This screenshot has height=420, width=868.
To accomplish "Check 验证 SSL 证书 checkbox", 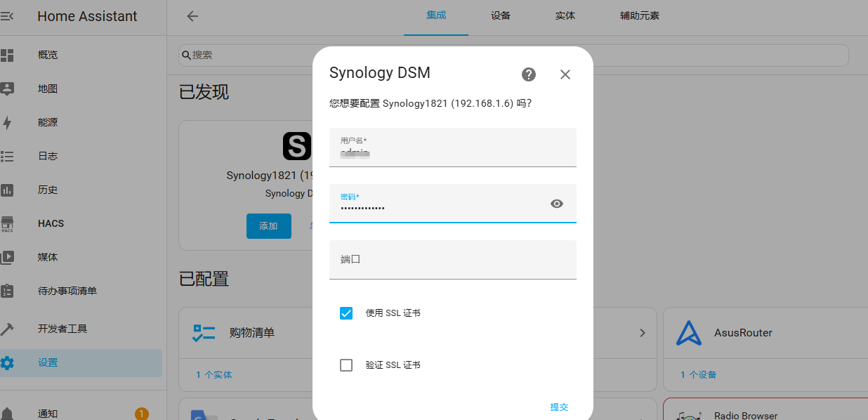I will click(346, 365).
